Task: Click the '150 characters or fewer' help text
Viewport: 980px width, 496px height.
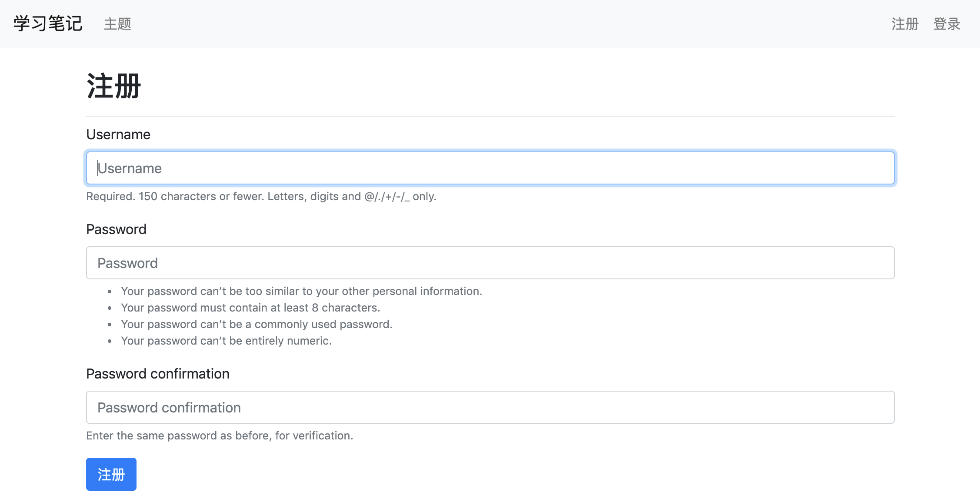Action: (x=261, y=196)
